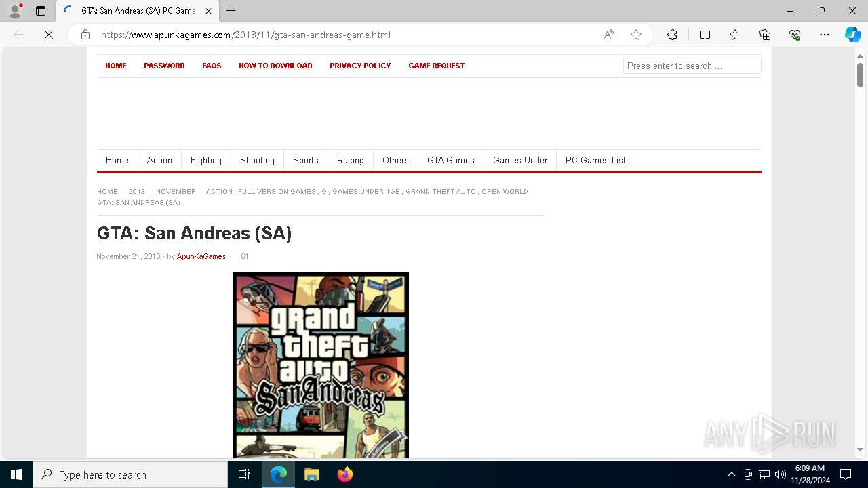This screenshot has width=868, height=488.
Task: Select the Home category tab
Action: 117,160
